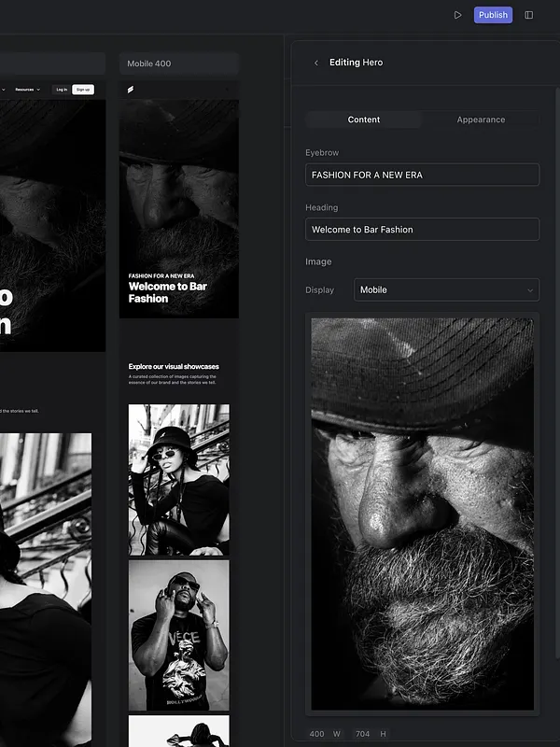Click the Log in button in preview

[62, 90]
